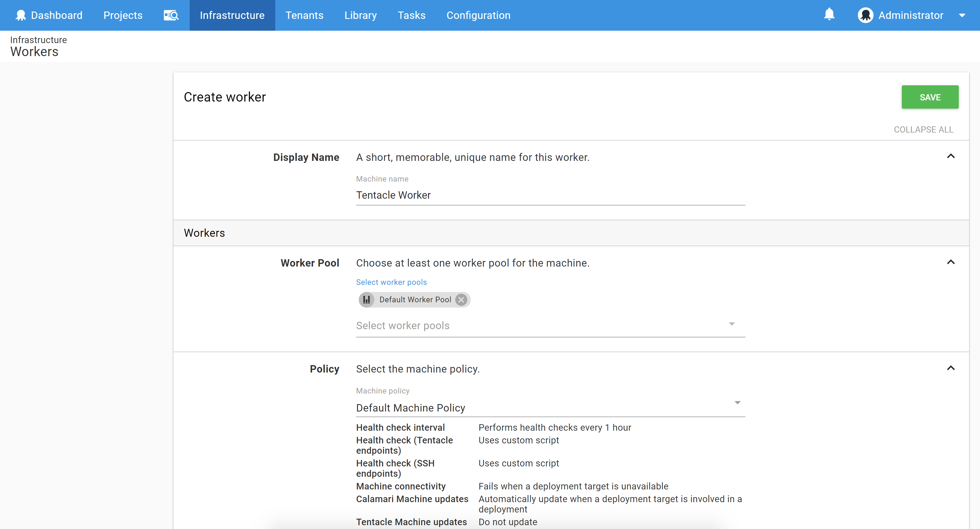Switch to the Tenants tab
Viewport: 980px width, 529px height.
tap(304, 15)
